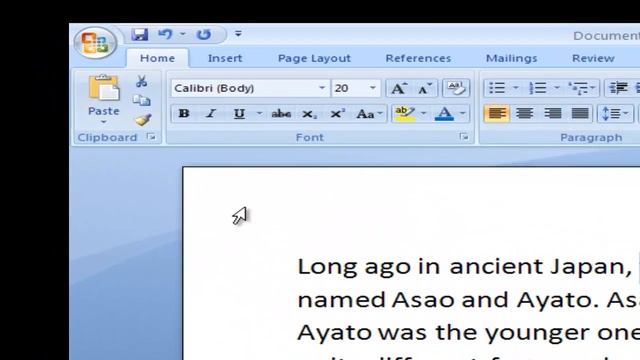Clear formatting with eraser icon
Screen dimensions: 640x360
(456, 88)
